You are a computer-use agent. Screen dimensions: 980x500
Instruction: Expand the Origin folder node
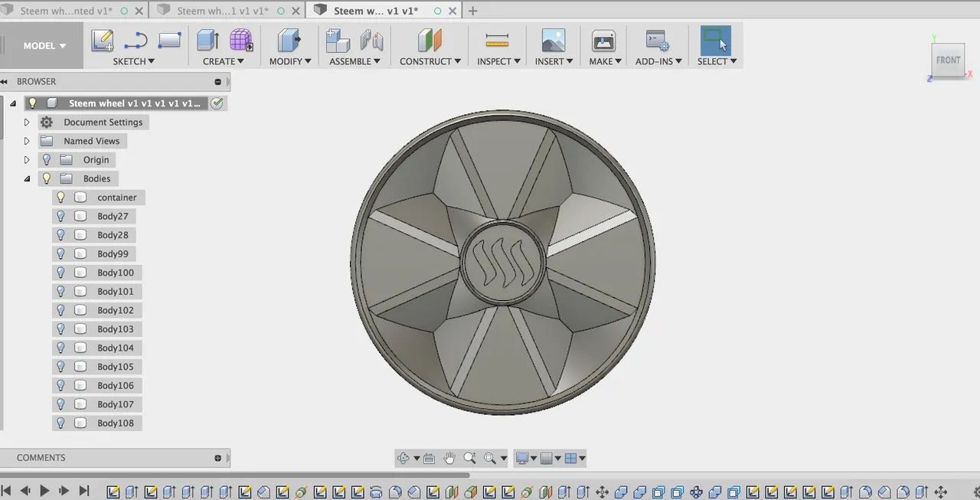pyautogui.click(x=27, y=160)
